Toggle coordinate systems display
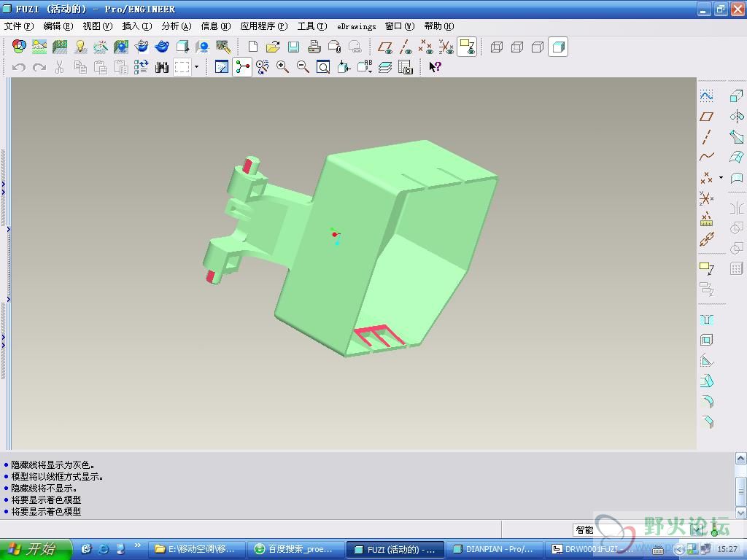 [446, 47]
